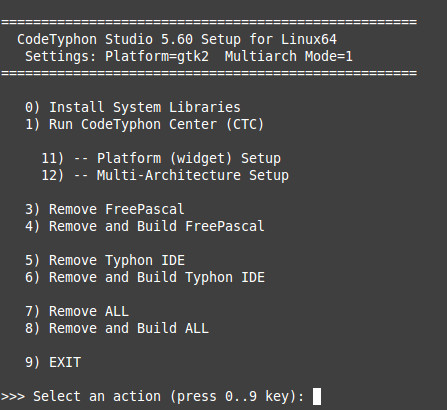Choose Remove and Build Typhon IDE

pyautogui.click(x=145, y=277)
